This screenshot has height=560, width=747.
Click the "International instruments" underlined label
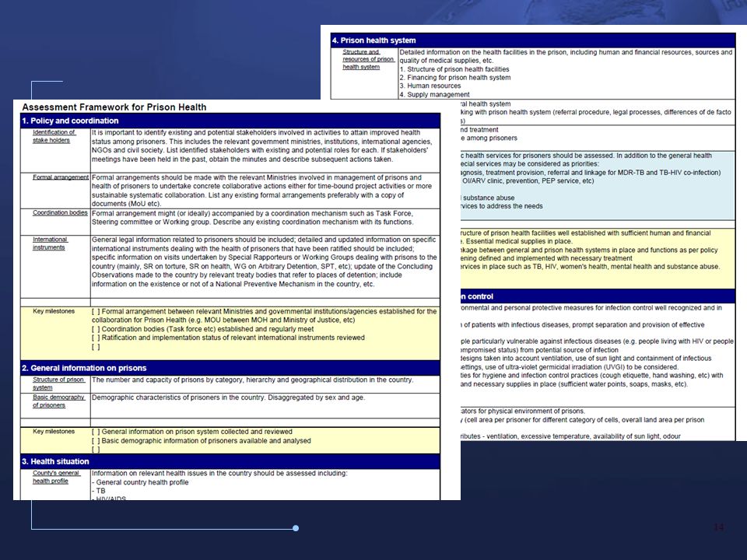pyautogui.click(x=50, y=243)
